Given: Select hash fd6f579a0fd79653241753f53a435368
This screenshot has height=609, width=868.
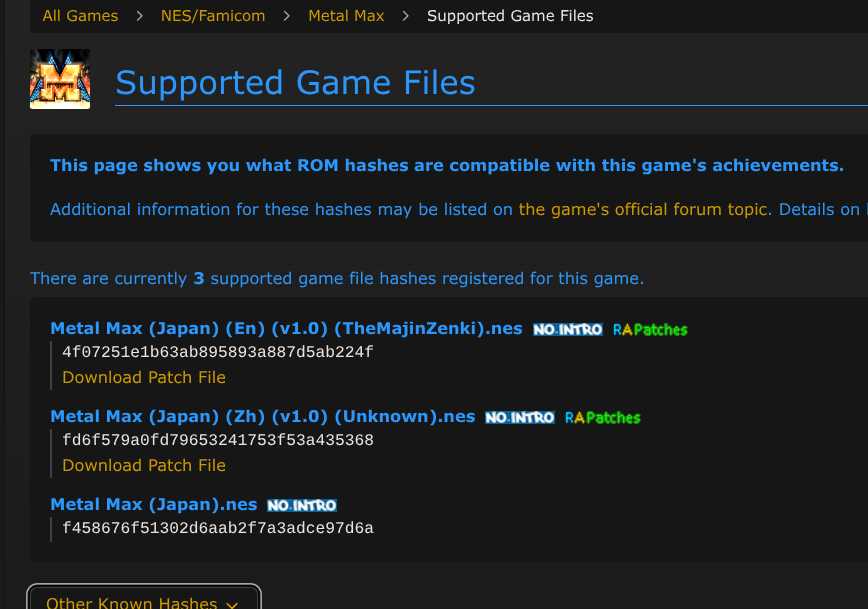Looking at the screenshot, I should click(x=218, y=440).
